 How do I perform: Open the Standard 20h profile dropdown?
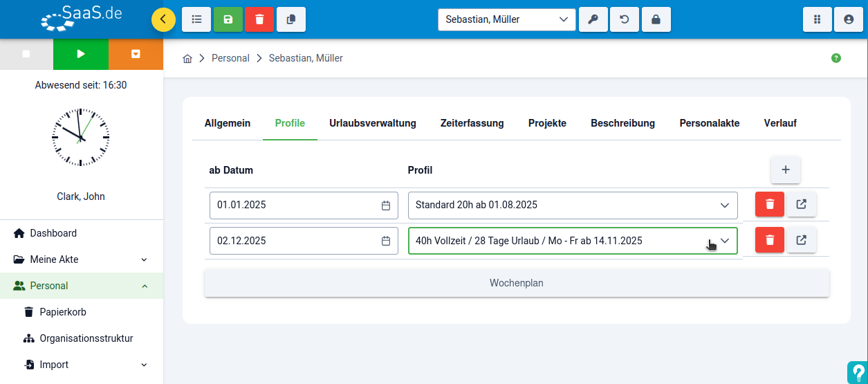click(573, 205)
